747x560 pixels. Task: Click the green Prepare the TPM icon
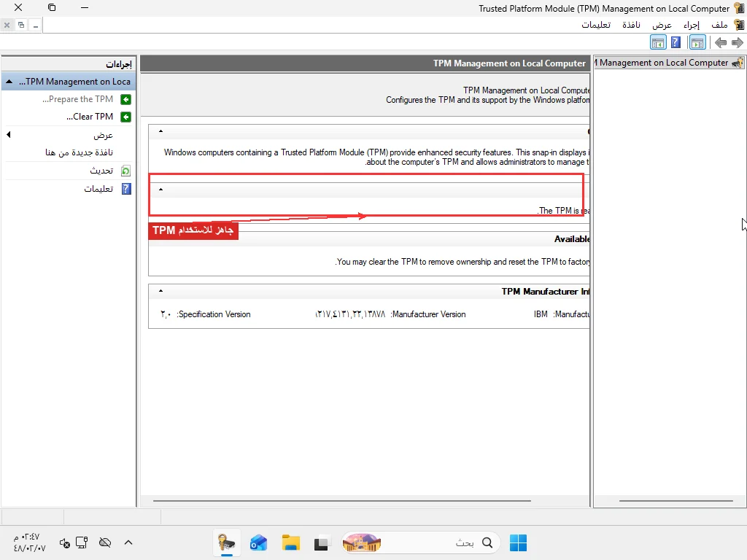coord(125,99)
